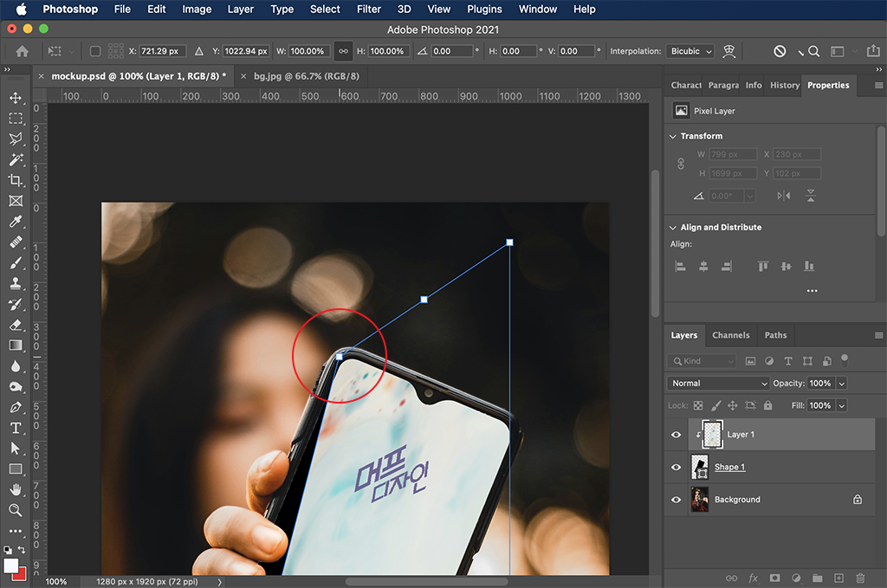
Task: Open Layers panel flyout menu
Action: coord(878,335)
